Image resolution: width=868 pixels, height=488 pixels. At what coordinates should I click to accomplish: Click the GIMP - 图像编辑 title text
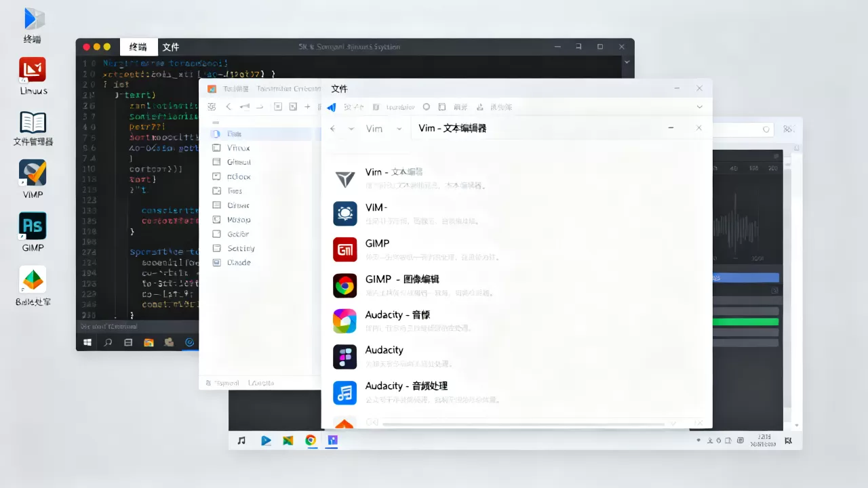click(401, 279)
